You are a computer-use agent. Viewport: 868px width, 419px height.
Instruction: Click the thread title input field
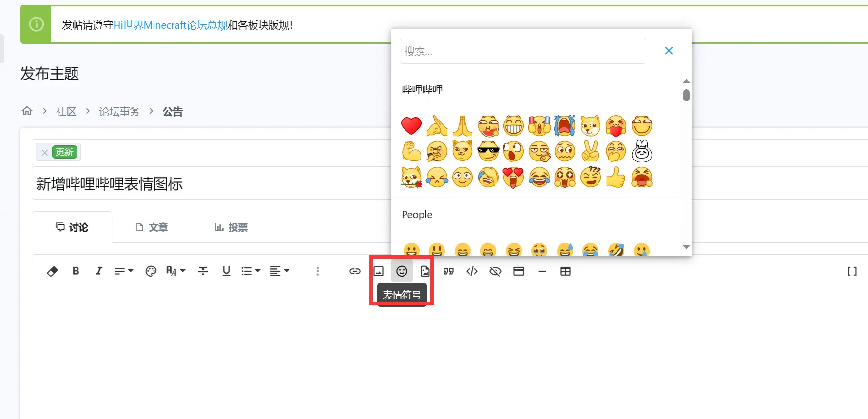pyautogui.click(x=211, y=183)
